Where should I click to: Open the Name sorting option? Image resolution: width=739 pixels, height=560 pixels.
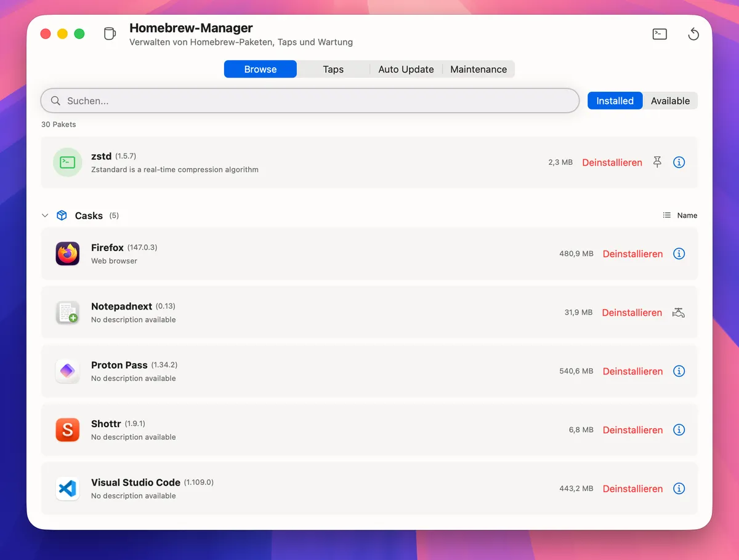point(686,215)
